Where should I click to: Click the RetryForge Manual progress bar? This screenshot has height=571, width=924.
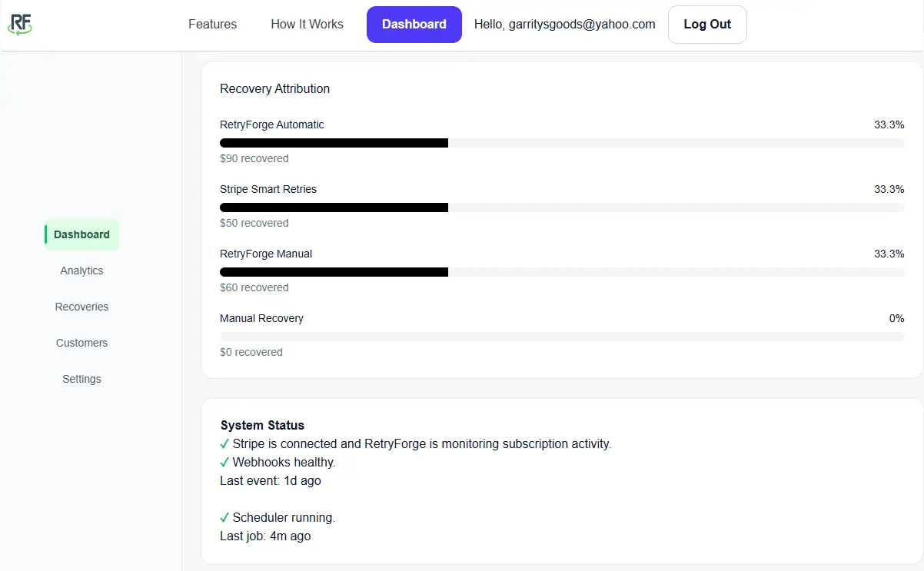(562, 272)
